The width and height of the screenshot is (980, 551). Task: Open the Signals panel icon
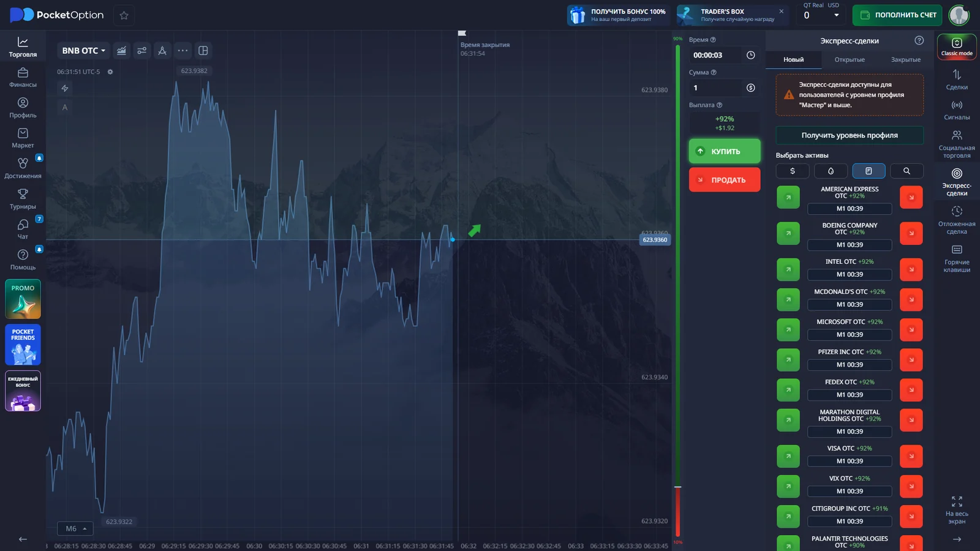957,110
